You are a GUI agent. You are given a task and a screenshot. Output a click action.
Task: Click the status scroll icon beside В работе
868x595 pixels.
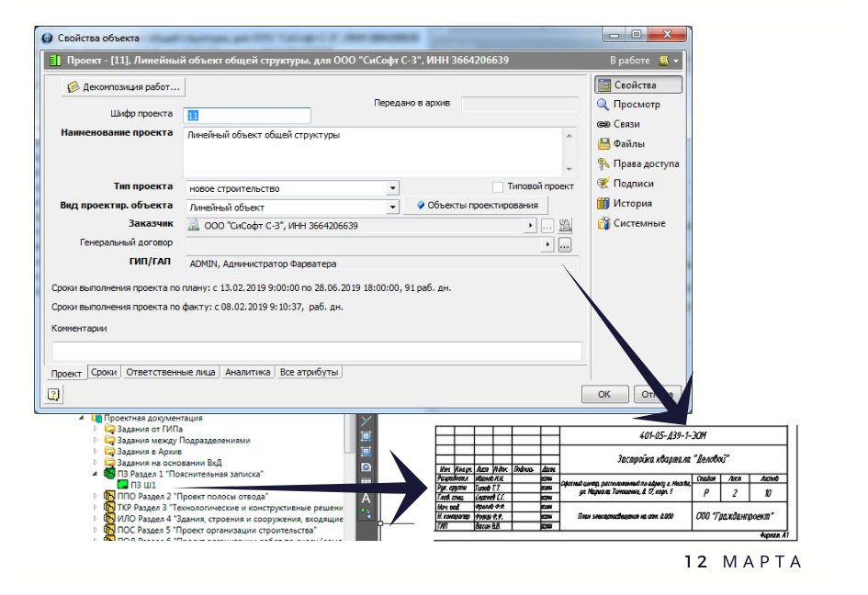click(664, 61)
